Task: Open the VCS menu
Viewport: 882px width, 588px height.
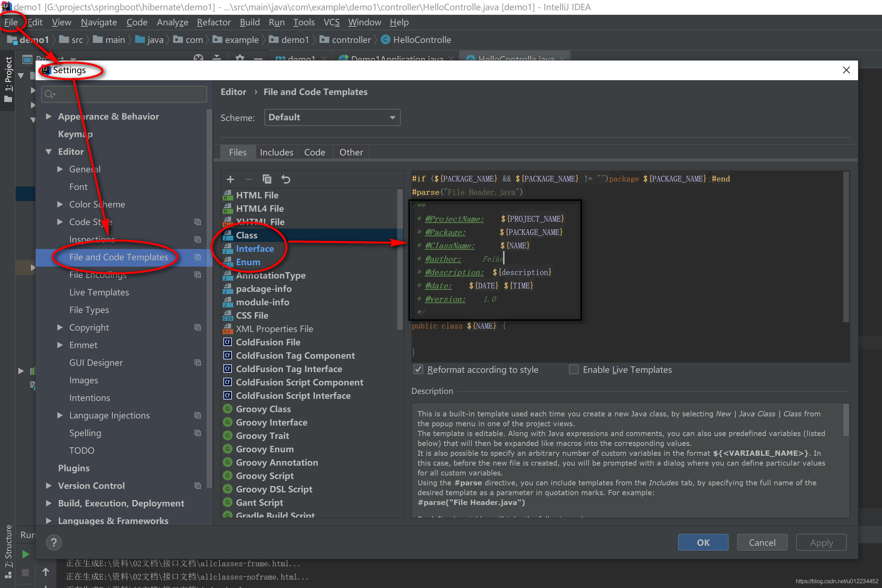Action: [x=332, y=22]
